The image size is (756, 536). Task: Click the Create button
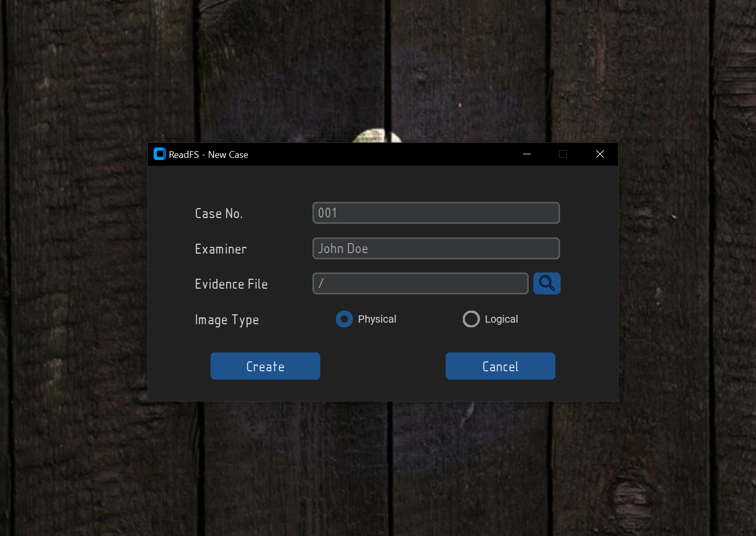(265, 366)
